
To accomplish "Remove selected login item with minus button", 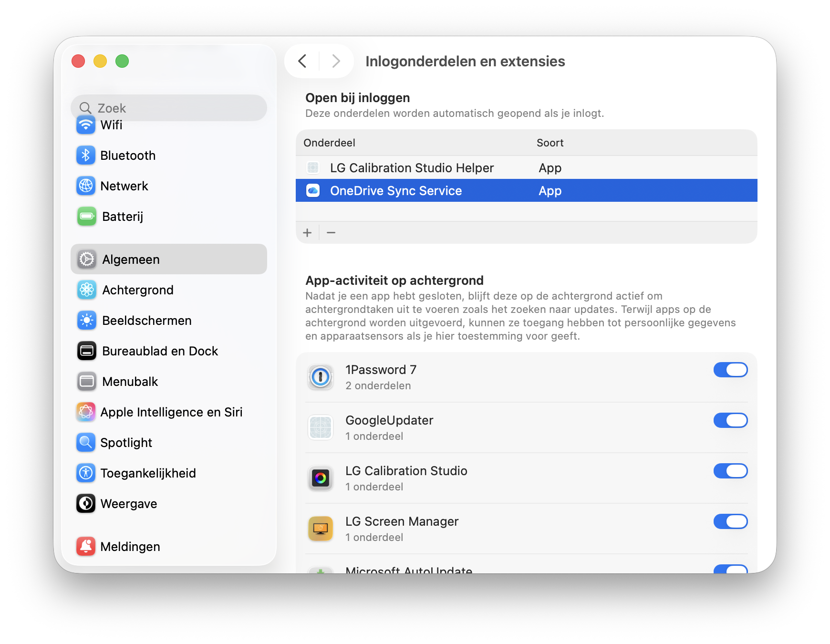I will tap(331, 233).
